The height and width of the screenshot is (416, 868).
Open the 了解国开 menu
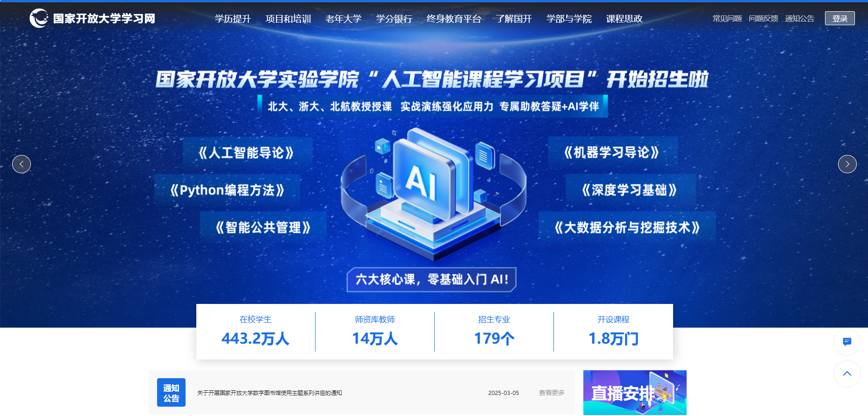click(x=514, y=19)
